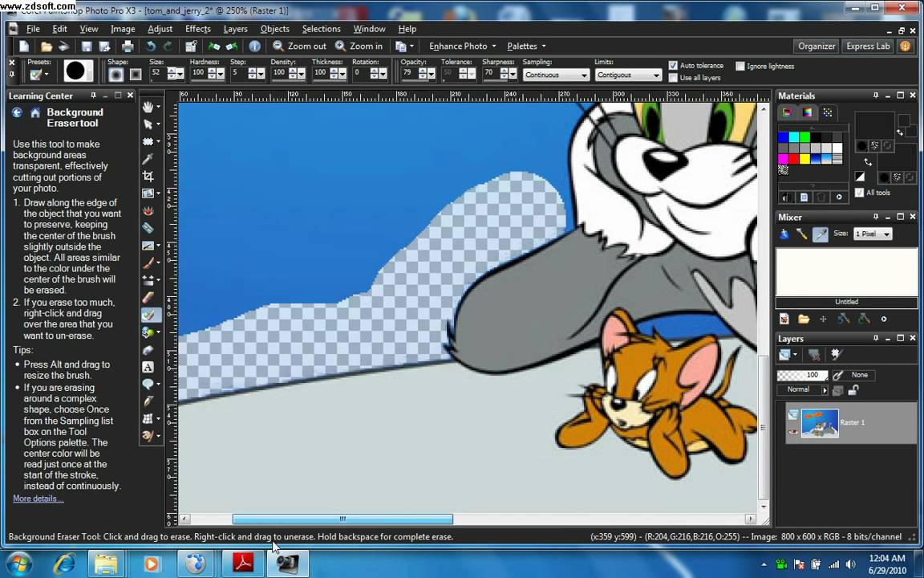Open the File menu

click(x=33, y=29)
